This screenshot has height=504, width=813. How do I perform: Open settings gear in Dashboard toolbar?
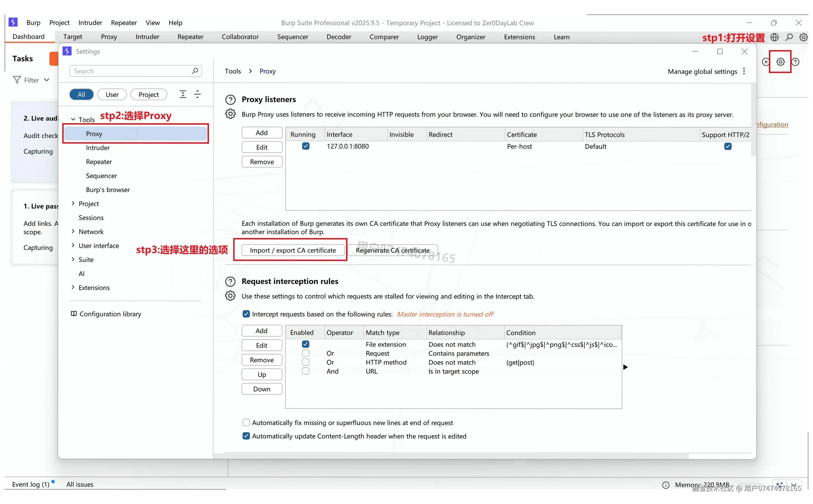pos(780,62)
